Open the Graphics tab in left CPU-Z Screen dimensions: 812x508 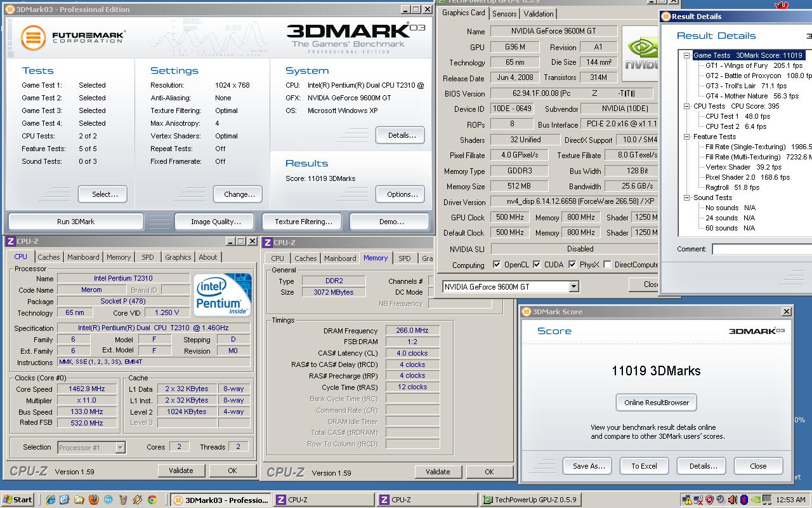point(178,257)
